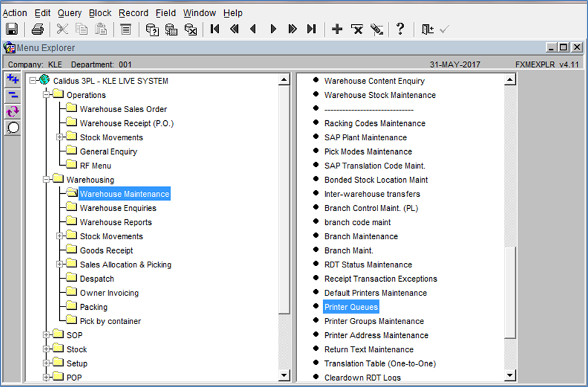Open the Help menu
Screen dimensions: 588x387
click(233, 12)
